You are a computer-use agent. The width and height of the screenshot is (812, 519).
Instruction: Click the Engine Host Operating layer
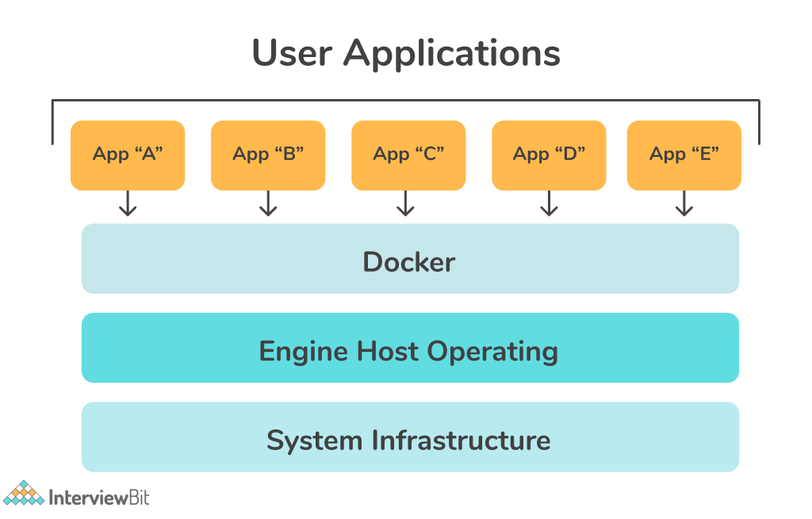410,349
